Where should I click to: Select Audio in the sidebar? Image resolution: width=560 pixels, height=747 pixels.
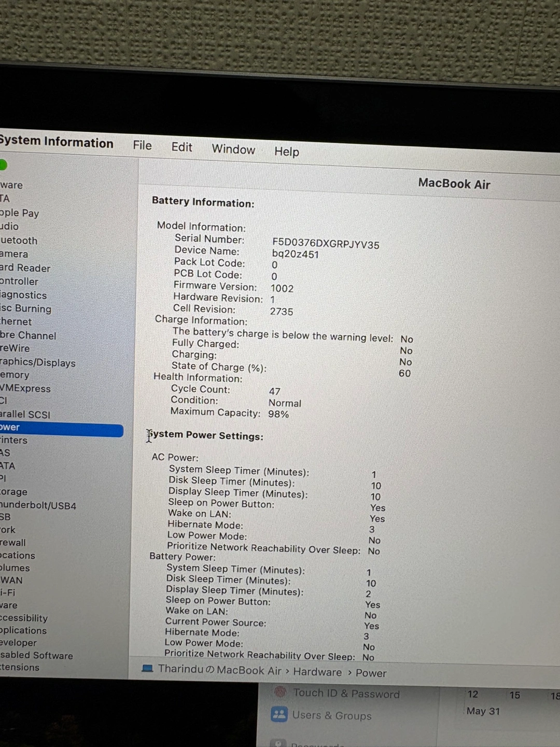[9, 226]
